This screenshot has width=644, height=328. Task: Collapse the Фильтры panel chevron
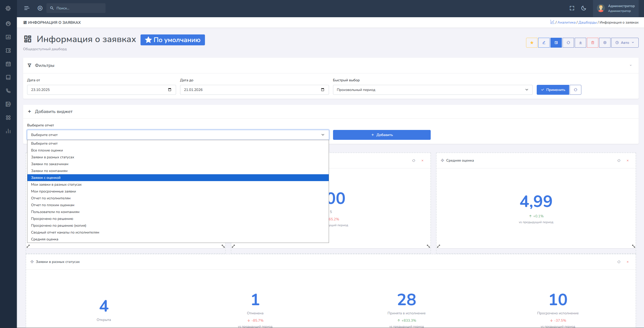point(631,65)
